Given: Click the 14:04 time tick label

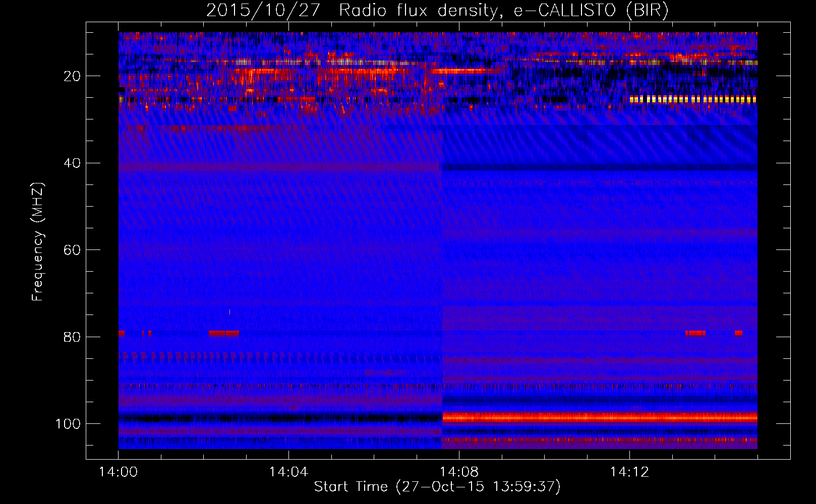Looking at the screenshot, I should [x=288, y=472].
